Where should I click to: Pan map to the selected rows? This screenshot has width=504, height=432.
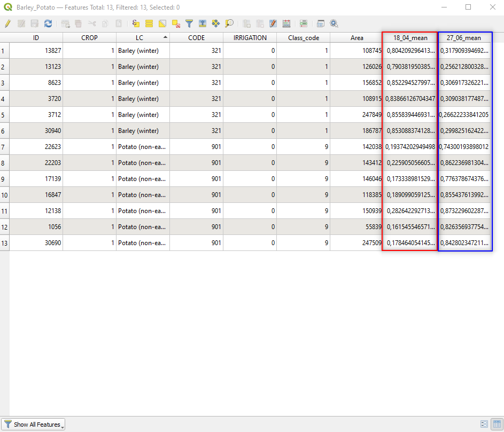(x=216, y=23)
